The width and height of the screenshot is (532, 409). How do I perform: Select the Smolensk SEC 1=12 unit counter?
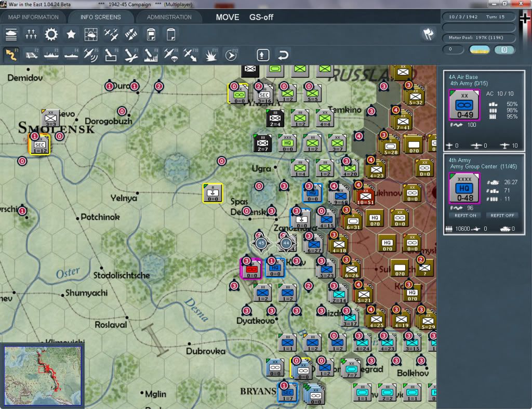pos(39,144)
